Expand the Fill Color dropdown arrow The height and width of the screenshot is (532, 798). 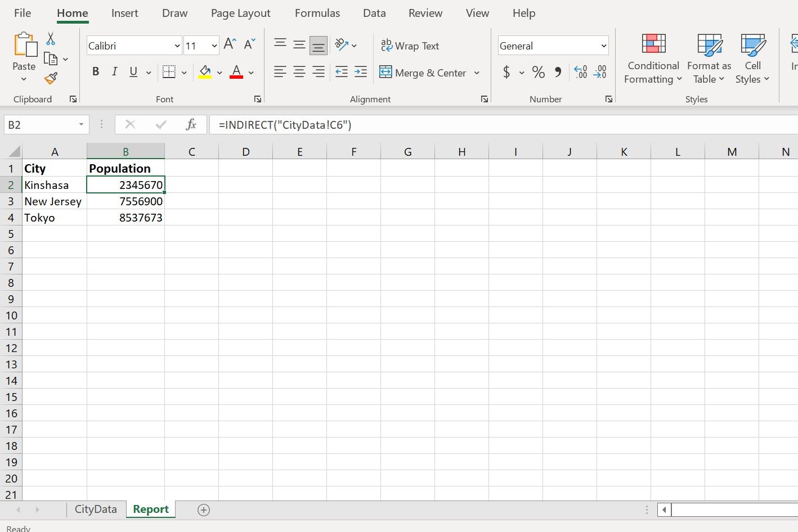pos(219,73)
